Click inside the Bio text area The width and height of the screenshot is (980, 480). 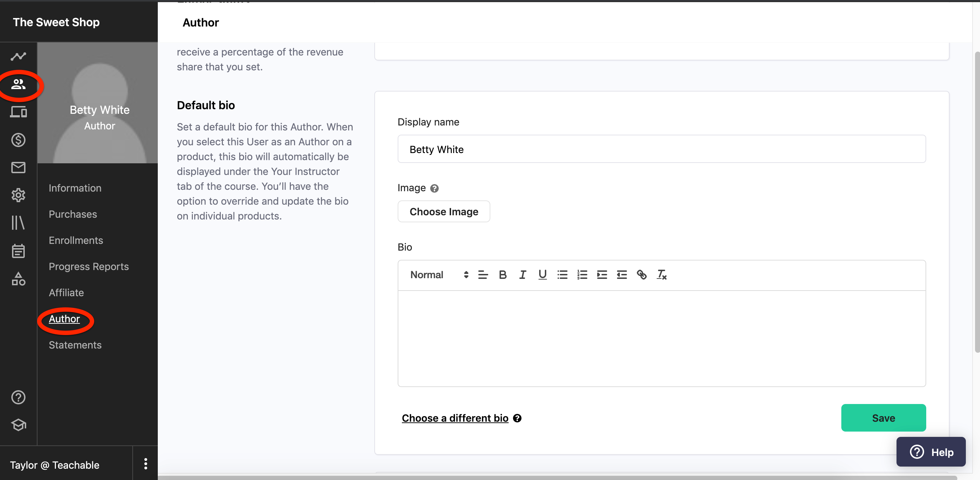pyautogui.click(x=662, y=339)
